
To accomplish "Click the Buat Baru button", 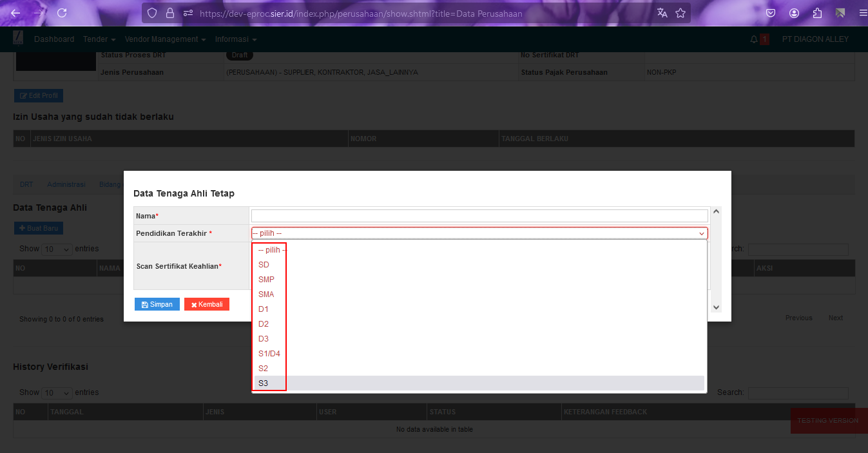I will pos(39,228).
